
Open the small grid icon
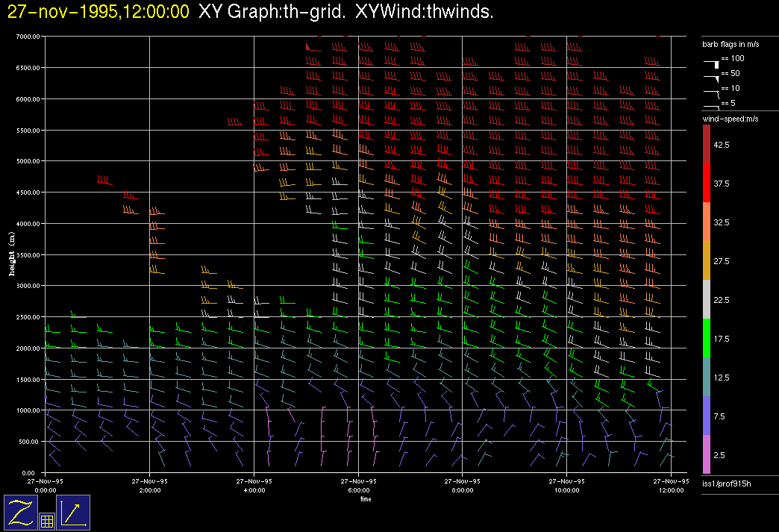(x=46, y=522)
